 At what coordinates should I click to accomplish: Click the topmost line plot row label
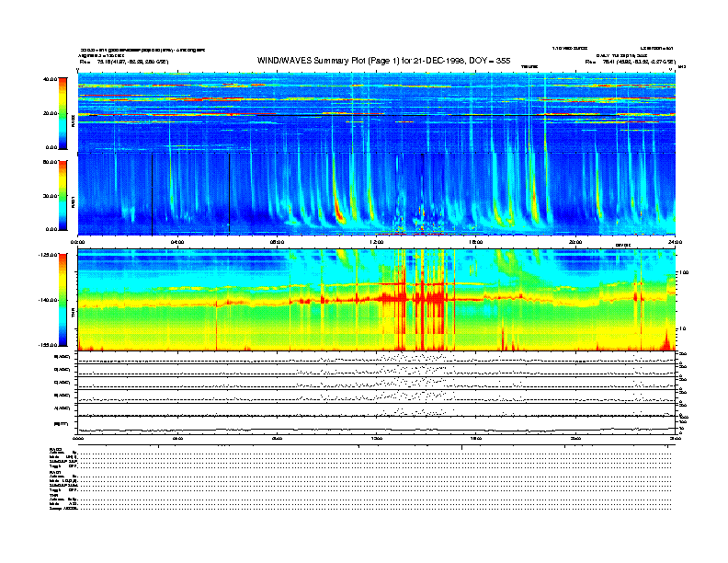pos(63,357)
